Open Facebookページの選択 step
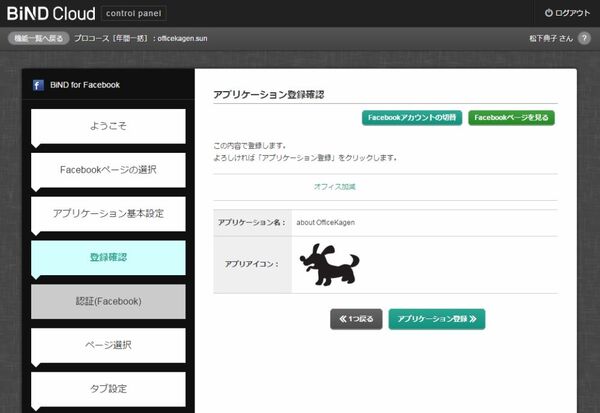This screenshot has height=413, width=600. click(x=108, y=170)
